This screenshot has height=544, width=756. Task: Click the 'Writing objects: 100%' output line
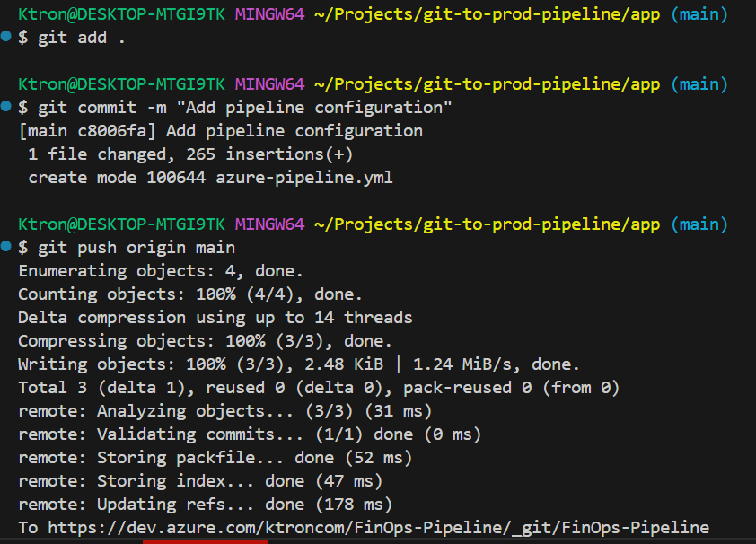click(299, 364)
